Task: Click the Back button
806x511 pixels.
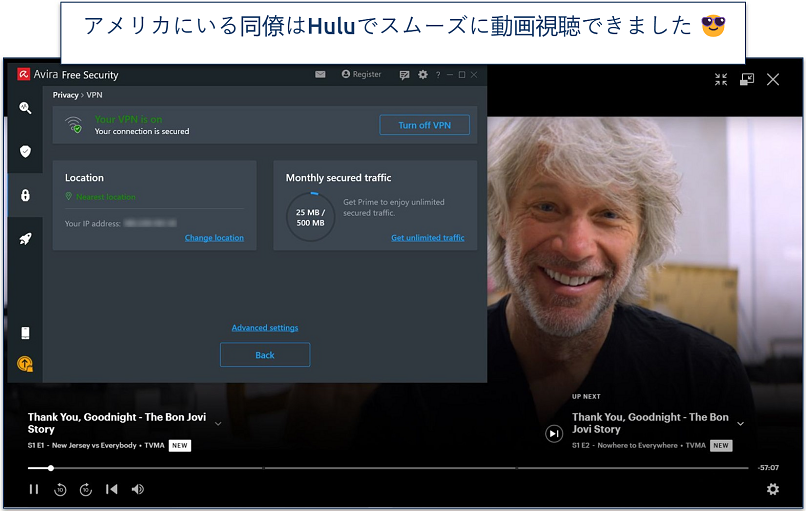Action: point(265,355)
